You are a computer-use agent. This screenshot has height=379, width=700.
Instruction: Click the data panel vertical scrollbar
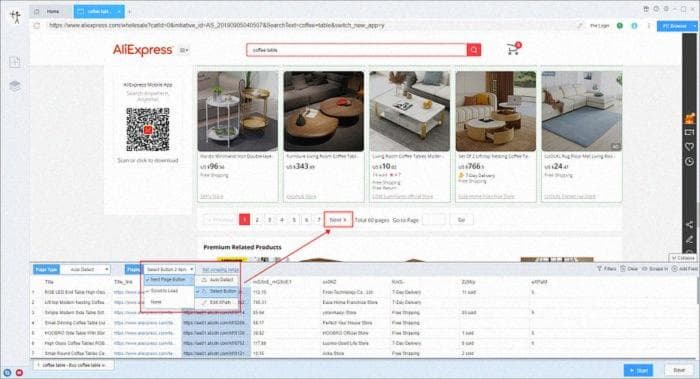(697, 290)
